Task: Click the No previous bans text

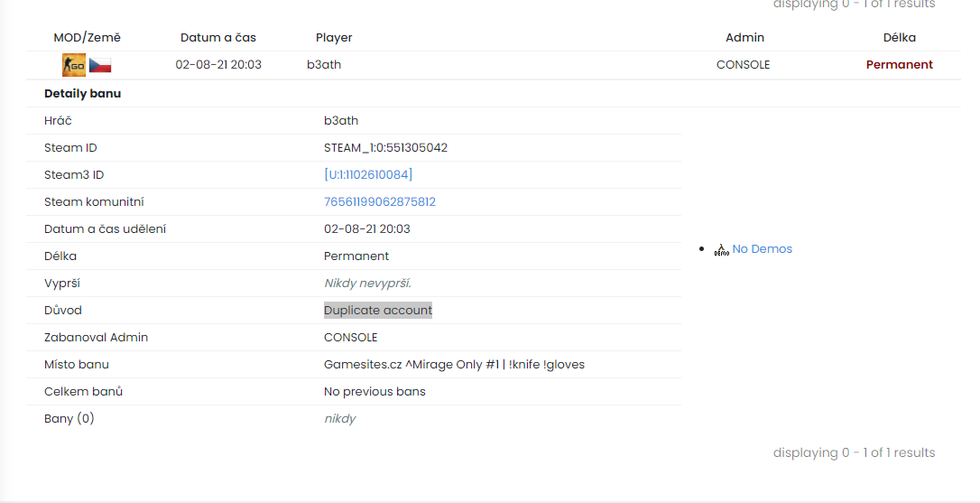Action: coord(374,391)
